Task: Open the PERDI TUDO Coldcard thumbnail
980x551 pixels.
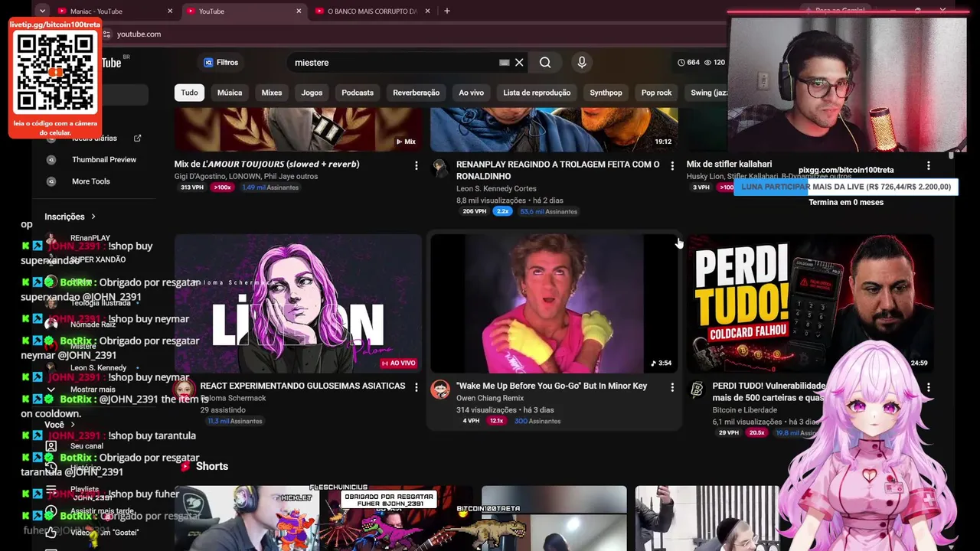Action: click(x=810, y=304)
